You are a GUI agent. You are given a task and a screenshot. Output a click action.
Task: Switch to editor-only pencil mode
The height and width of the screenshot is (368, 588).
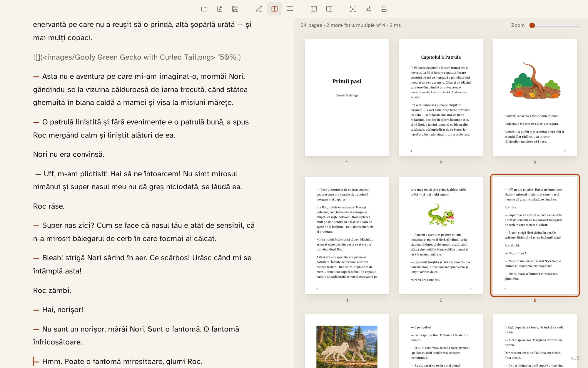coord(259,9)
